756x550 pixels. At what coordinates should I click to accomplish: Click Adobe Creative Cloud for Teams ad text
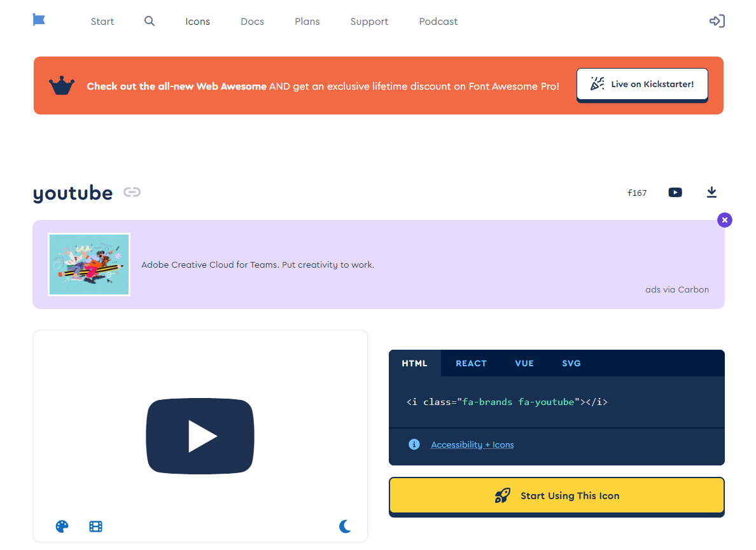pos(258,265)
